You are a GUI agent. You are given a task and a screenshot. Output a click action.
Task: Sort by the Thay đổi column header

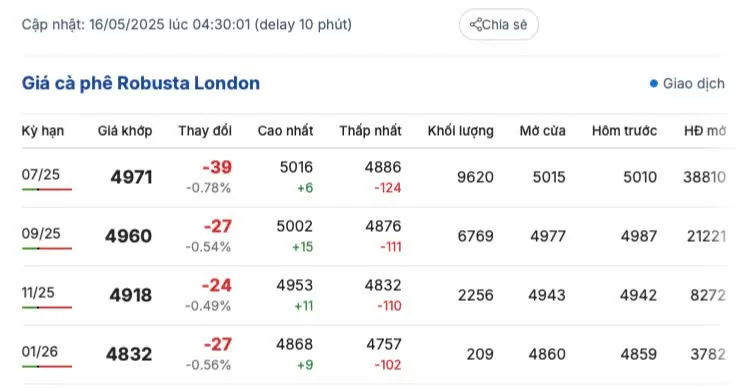pyautogui.click(x=205, y=131)
